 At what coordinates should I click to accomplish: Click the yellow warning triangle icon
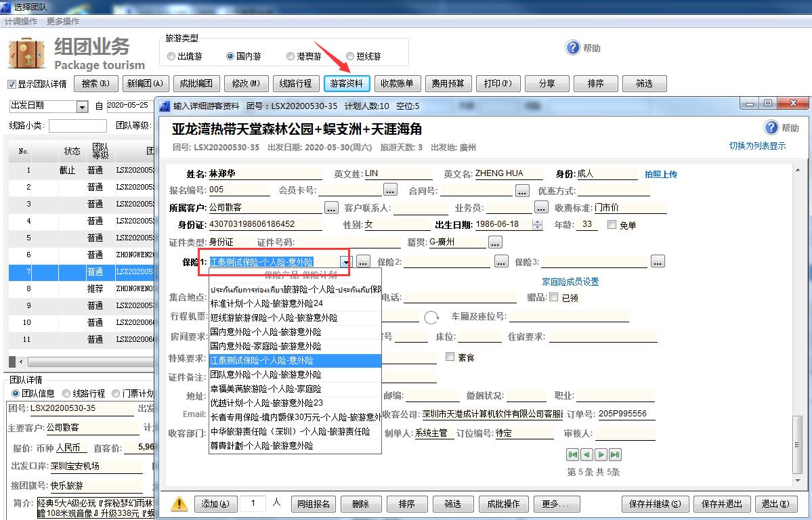(x=179, y=504)
